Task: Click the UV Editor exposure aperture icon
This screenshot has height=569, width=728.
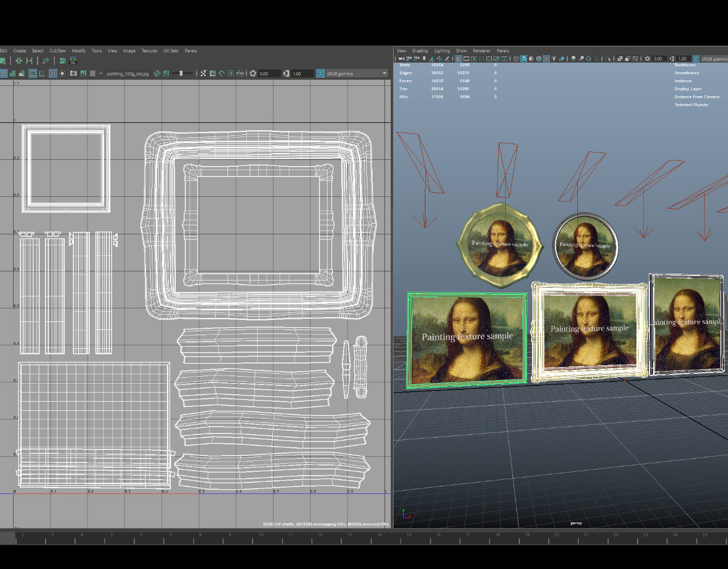Action: pos(253,73)
